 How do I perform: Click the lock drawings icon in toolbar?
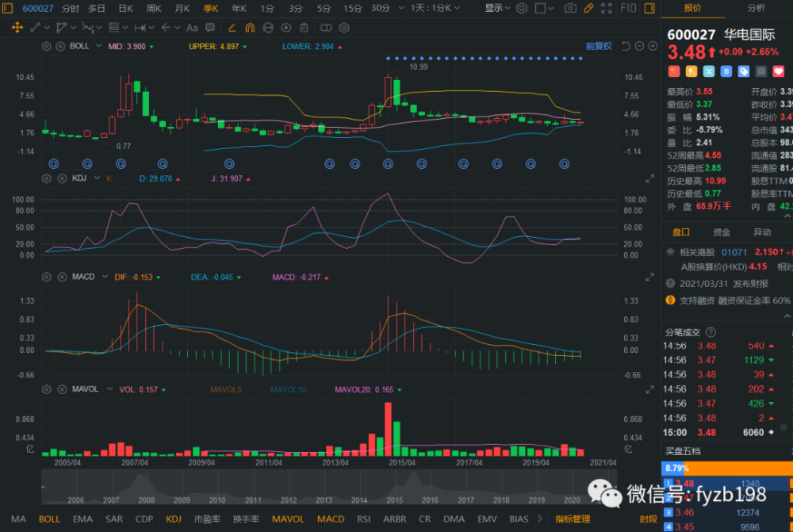click(268, 28)
